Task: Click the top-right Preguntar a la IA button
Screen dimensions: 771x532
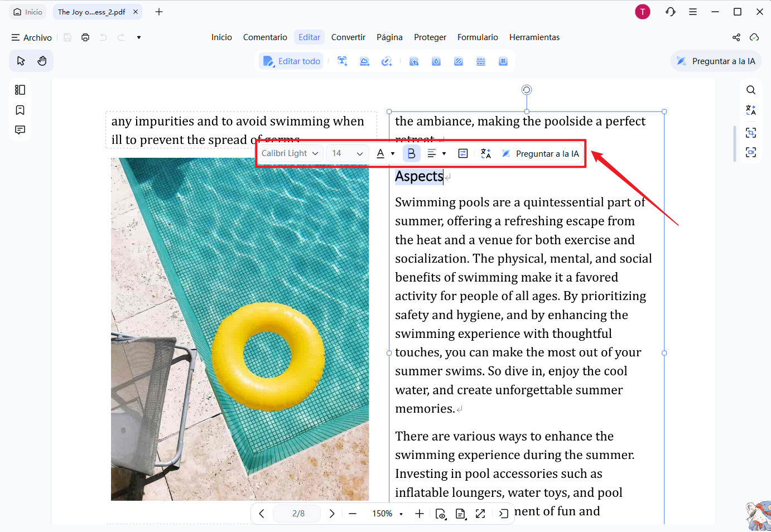Action: [x=716, y=61]
